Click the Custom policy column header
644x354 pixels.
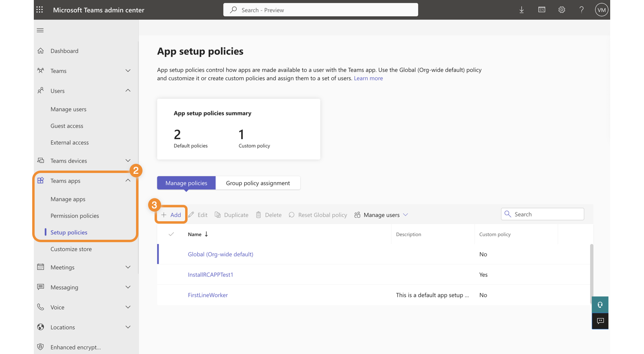click(x=495, y=234)
